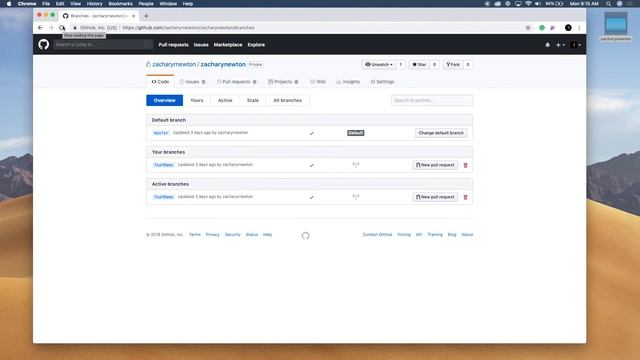The width and height of the screenshot is (640, 360).
Task: Open Marketplace in GitHub header
Action: click(x=228, y=45)
